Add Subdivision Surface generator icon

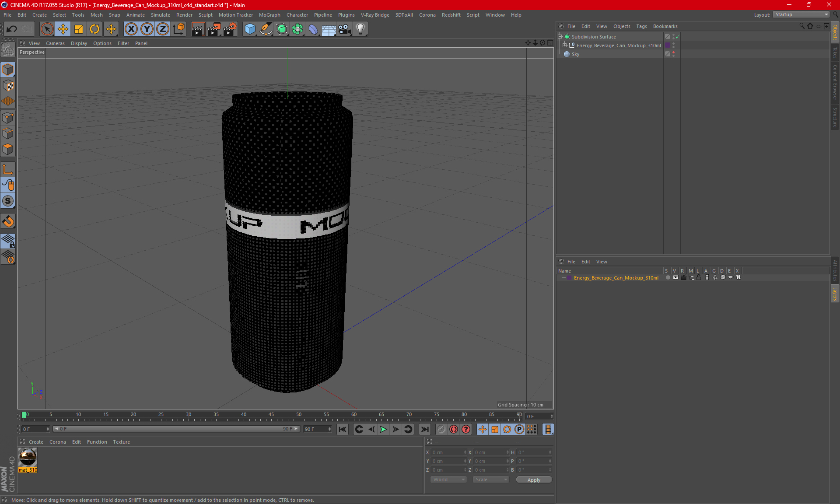(282, 29)
